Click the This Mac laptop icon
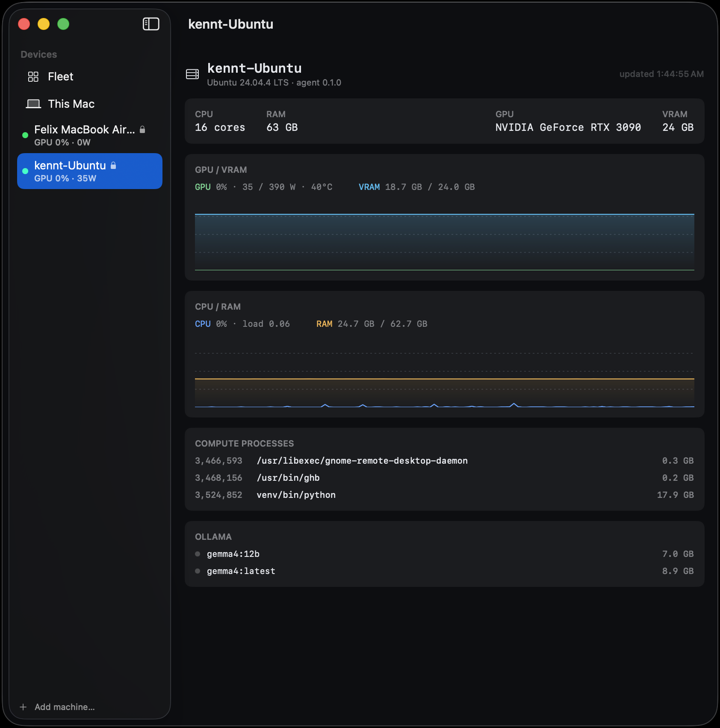 point(33,104)
